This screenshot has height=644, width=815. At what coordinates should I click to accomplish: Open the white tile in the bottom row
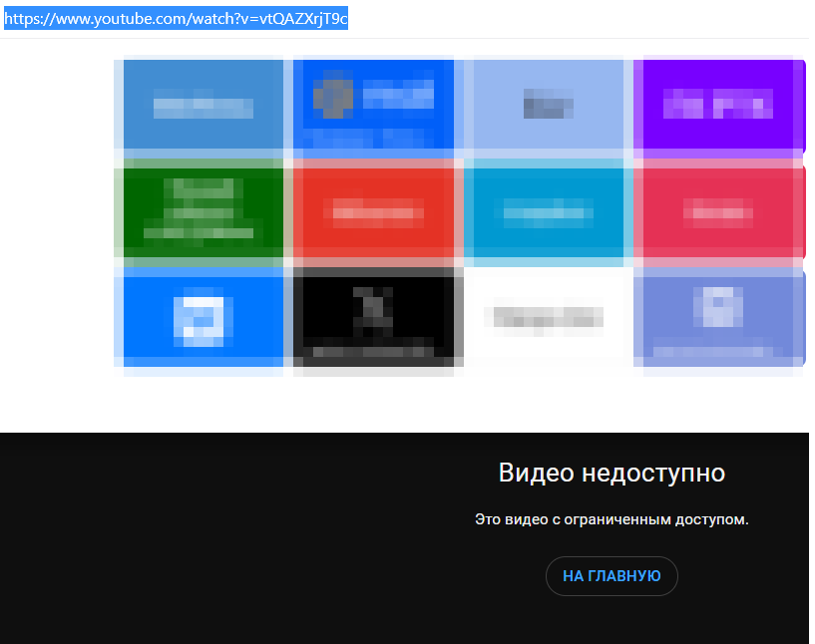(x=547, y=319)
